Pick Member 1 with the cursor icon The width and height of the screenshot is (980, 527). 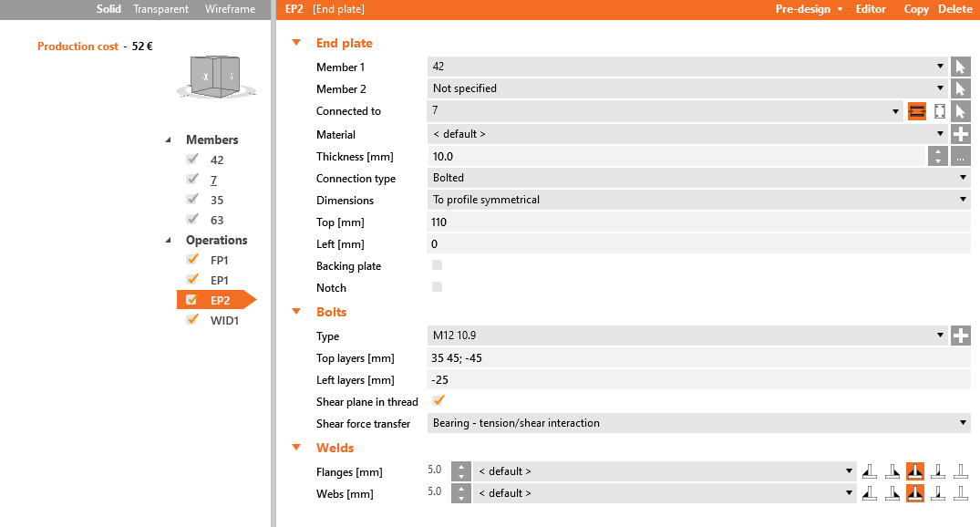coord(961,67)
